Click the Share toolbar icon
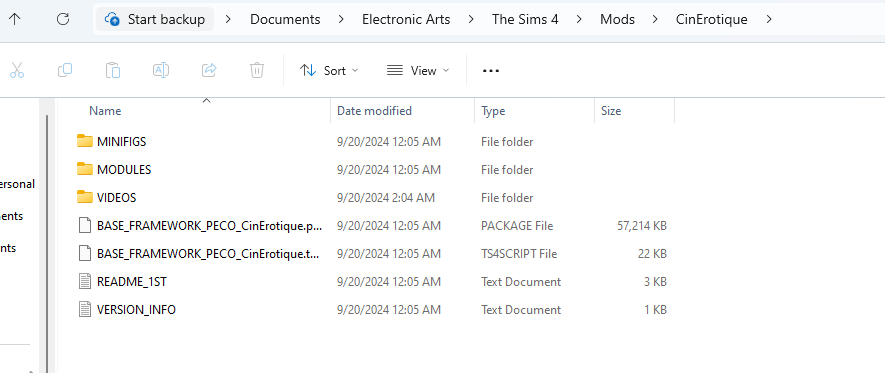 point(209,70)
